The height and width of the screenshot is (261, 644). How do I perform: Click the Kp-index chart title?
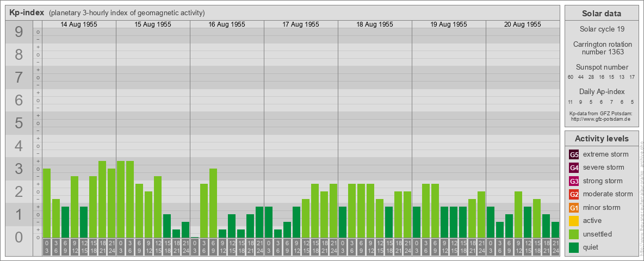[x=27, y=13]
